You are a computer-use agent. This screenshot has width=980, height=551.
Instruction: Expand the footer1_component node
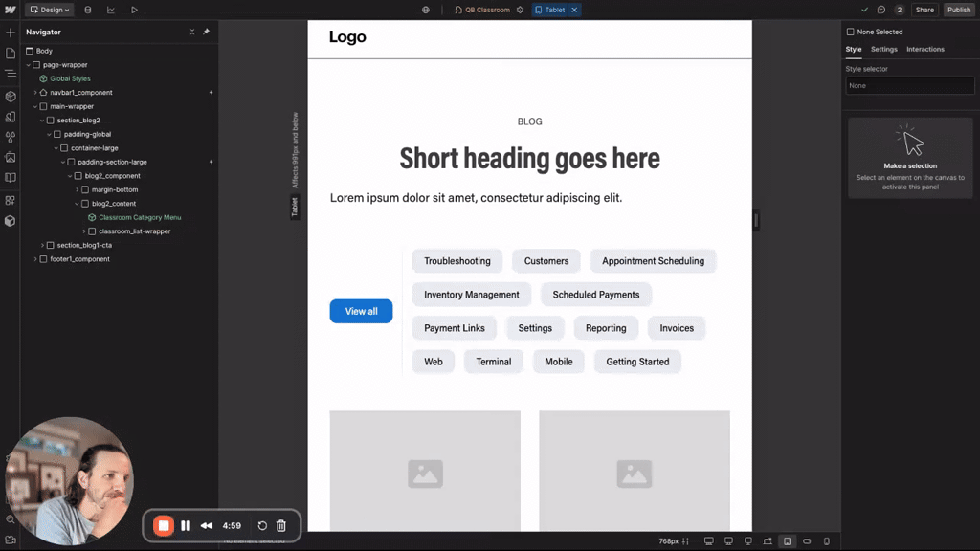tap(35, 259)
